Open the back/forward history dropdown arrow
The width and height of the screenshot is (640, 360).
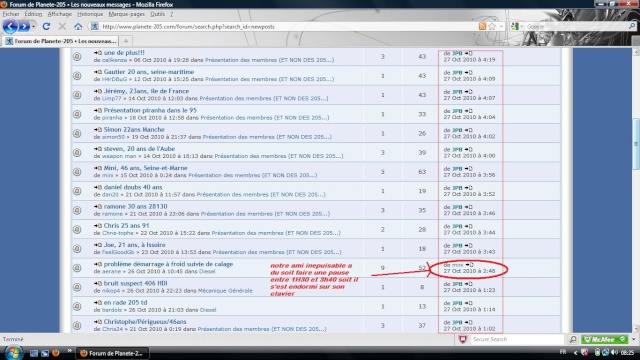point(33,27)
